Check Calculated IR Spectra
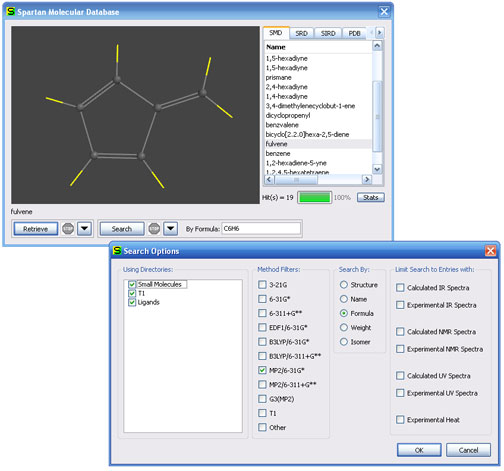504x471 pixels. tap(400, 288)
